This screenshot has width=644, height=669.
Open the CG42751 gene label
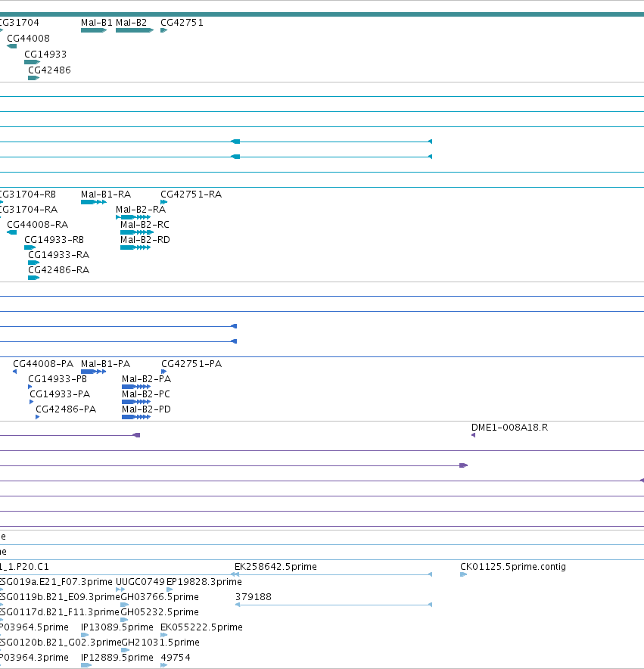182,23
